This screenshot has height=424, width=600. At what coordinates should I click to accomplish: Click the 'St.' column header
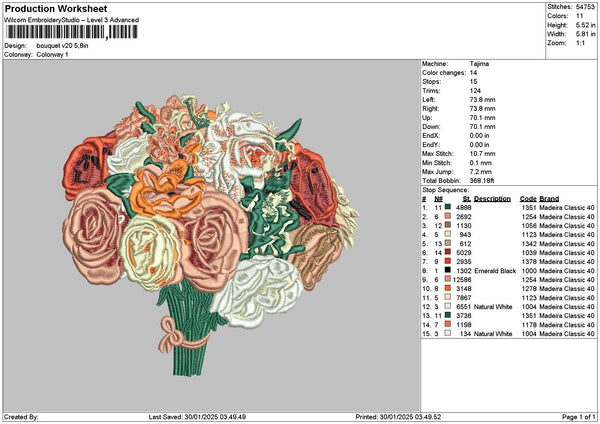click(x=467, y=199)
